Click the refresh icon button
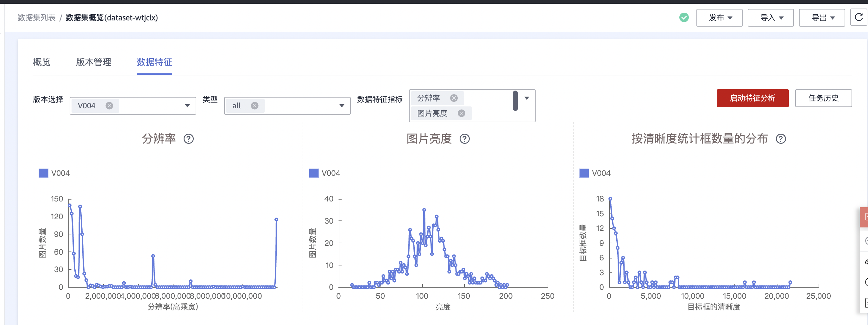Image resolution: width=868 pixels, height=325 pixels. click(859, 17)
